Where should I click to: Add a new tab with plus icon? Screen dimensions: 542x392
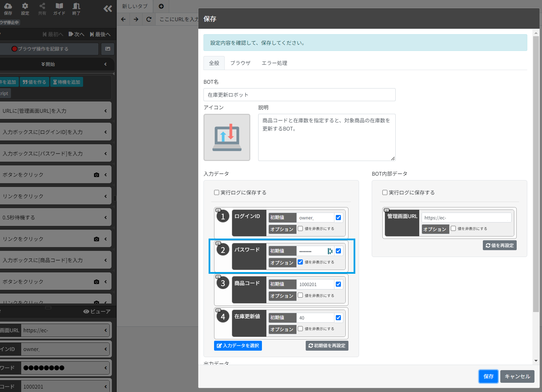161,6
